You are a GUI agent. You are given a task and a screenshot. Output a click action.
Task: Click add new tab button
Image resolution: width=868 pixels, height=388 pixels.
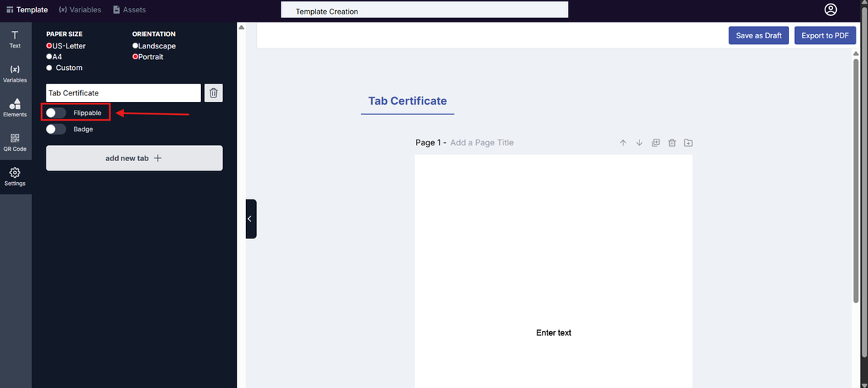pyautogui.click(x=134, y=158)
